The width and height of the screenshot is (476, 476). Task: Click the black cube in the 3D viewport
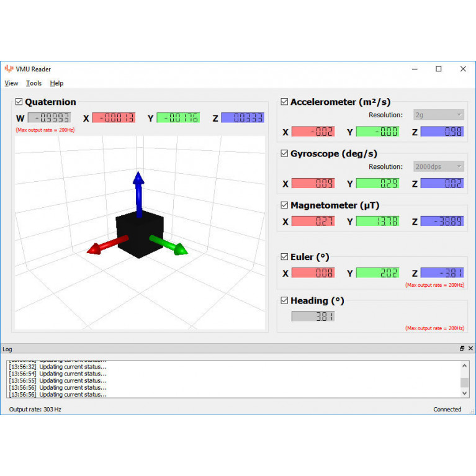click(139, 236)
